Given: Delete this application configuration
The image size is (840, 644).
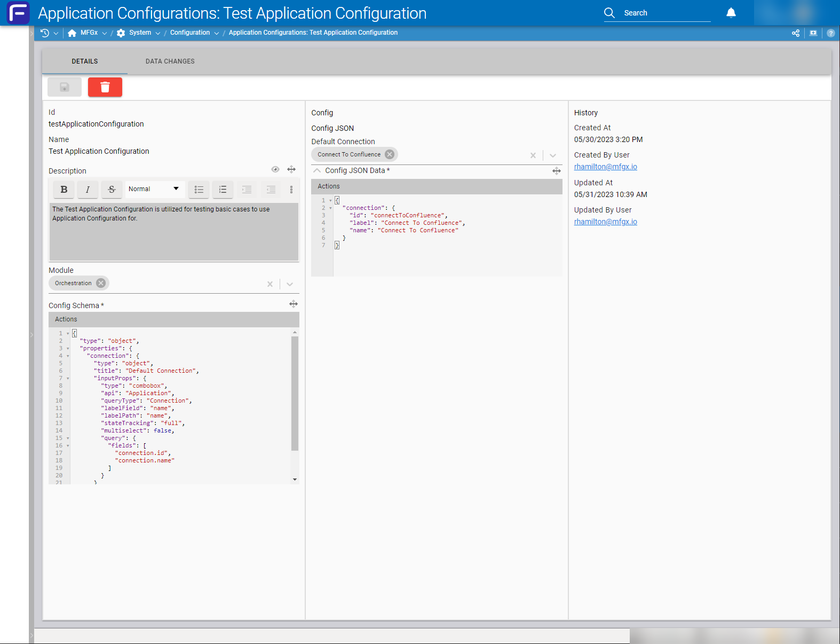Looking at the screenshot, I should pos(105,87).
